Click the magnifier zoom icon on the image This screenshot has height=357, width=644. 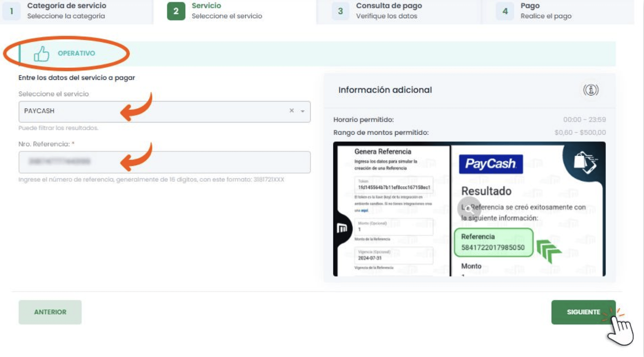469,208
